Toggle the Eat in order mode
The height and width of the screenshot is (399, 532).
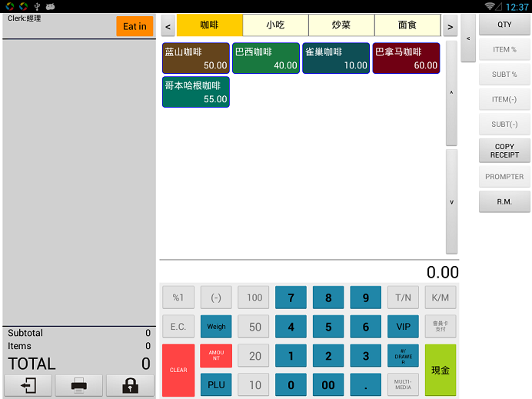tap(135, 26)
